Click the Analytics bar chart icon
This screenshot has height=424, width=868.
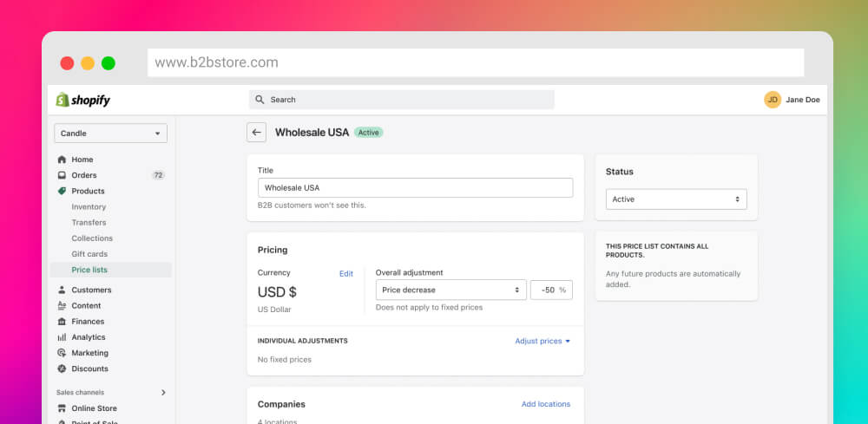(x=62, y=337)
